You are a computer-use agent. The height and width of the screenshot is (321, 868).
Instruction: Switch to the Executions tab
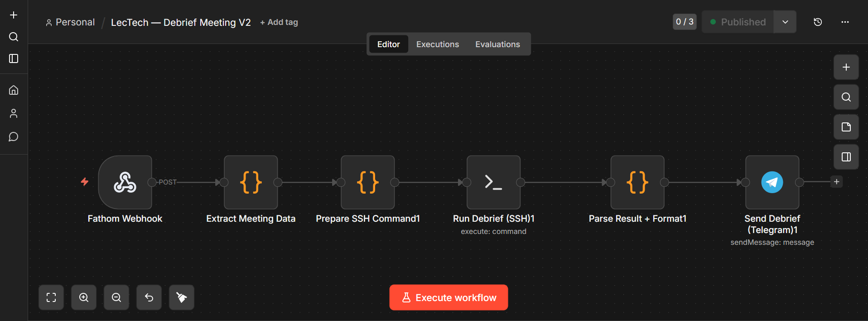437,44
